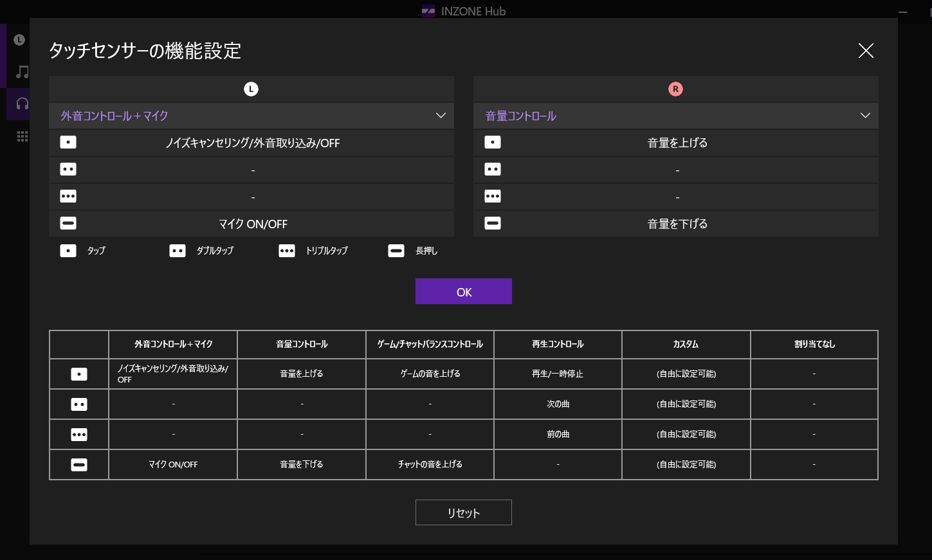Screen dimensions: 932x560
Task: Click the right earbud R icon in header
Action: pyautogui.click(x=675, y=89)
